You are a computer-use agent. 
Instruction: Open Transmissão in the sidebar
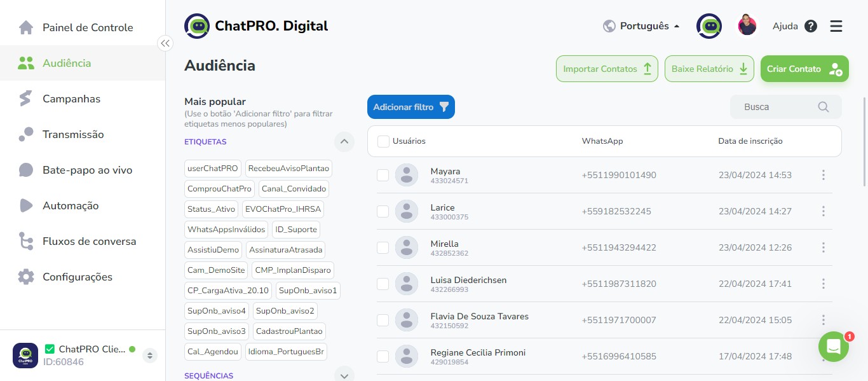coord(83,134)
